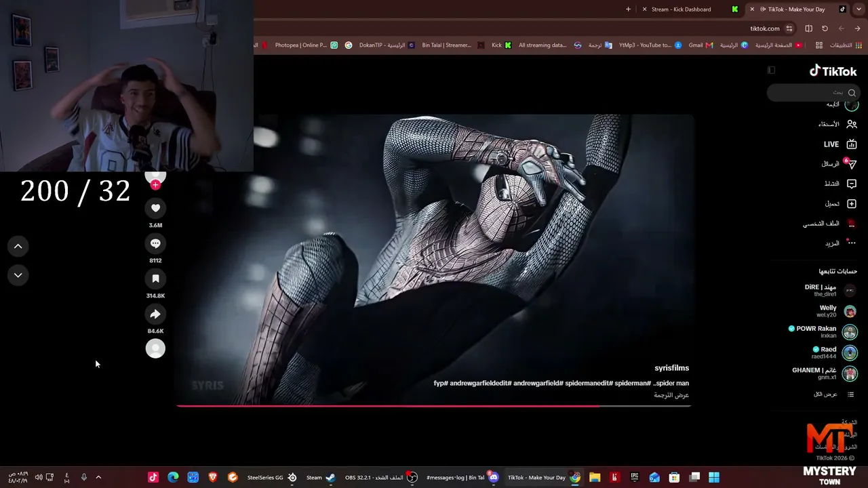
Task: Show hidden system tray icons
Action: 98,478
